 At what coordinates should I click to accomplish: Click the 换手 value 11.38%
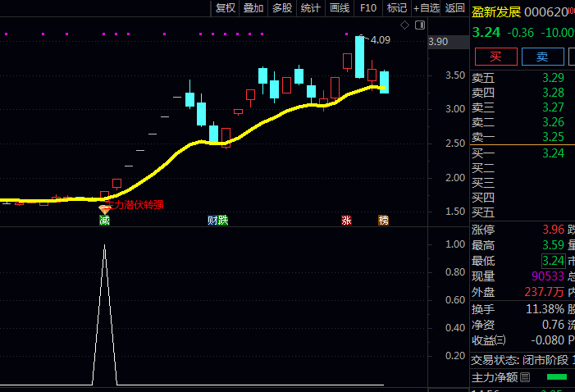coord(545,309)
